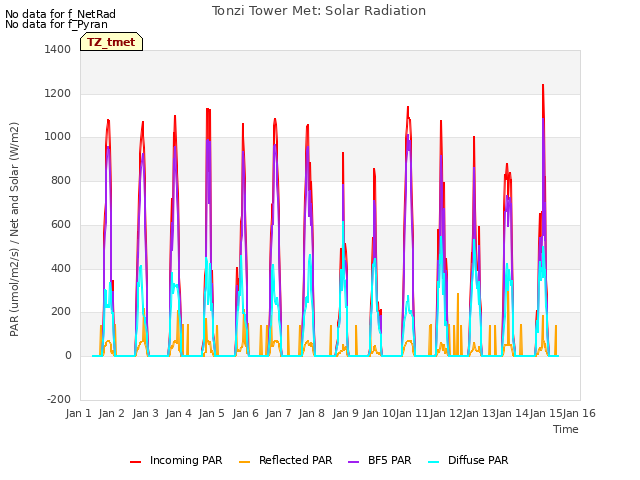The height and width of the screenshot is (480, 640).
Task: Toggle BF5 PAR legend entry
Action: click(380, 460)
